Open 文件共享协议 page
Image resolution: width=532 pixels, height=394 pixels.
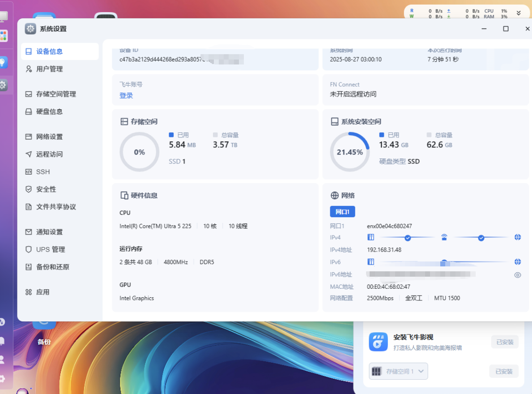pos(60,207)
